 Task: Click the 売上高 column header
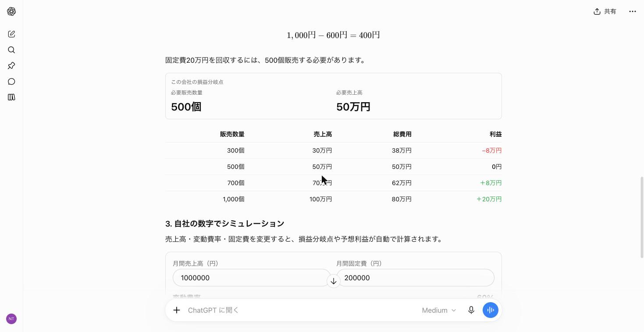(323, 134)
